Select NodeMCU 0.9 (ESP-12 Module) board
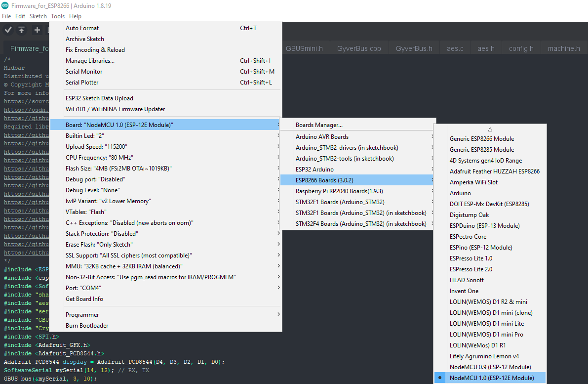 (490, 367)
